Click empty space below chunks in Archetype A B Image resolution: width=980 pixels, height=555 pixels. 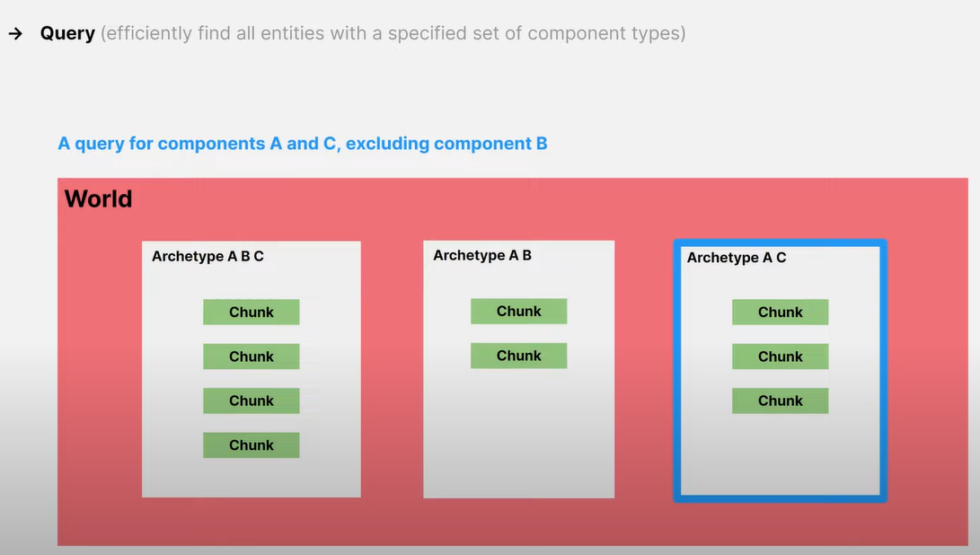coord(518,431)
